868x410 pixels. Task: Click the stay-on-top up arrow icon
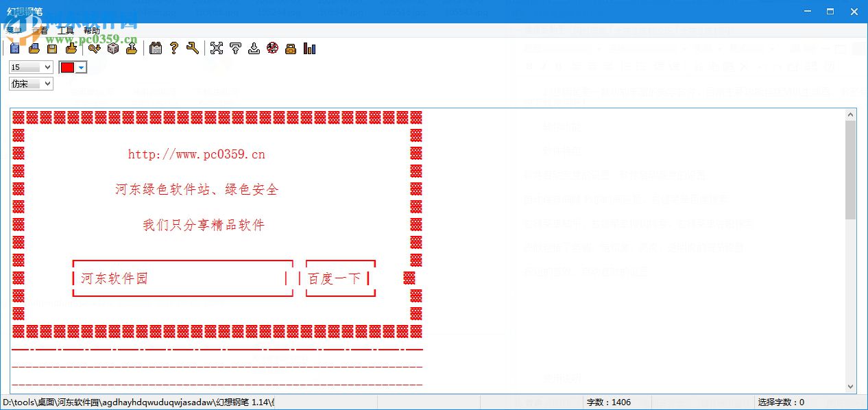tap(235, 48)
